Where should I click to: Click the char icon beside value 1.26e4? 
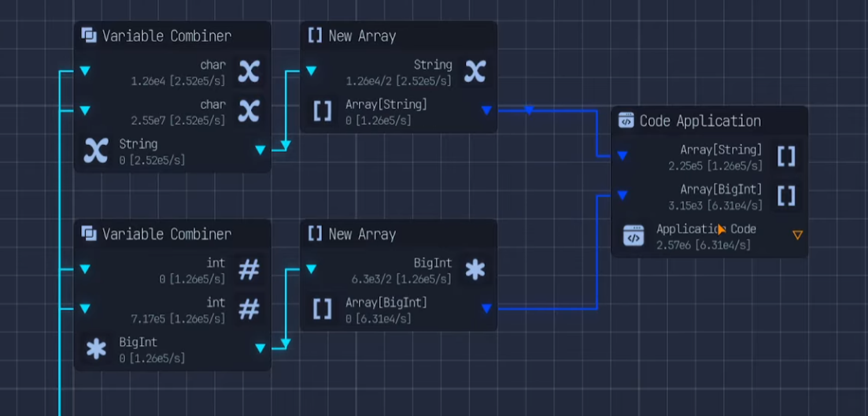(x=249, y=71)
